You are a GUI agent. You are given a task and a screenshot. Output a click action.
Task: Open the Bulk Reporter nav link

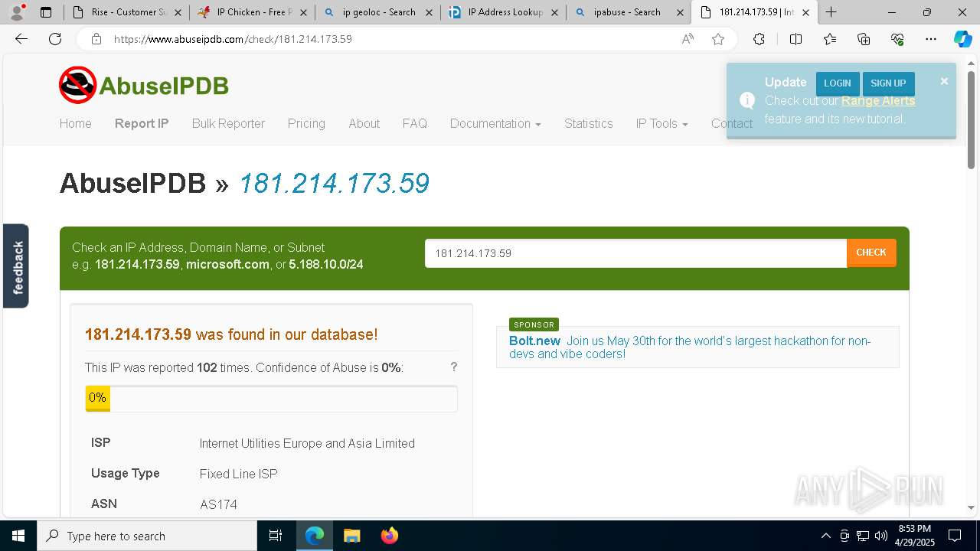[x=228, y=123]
